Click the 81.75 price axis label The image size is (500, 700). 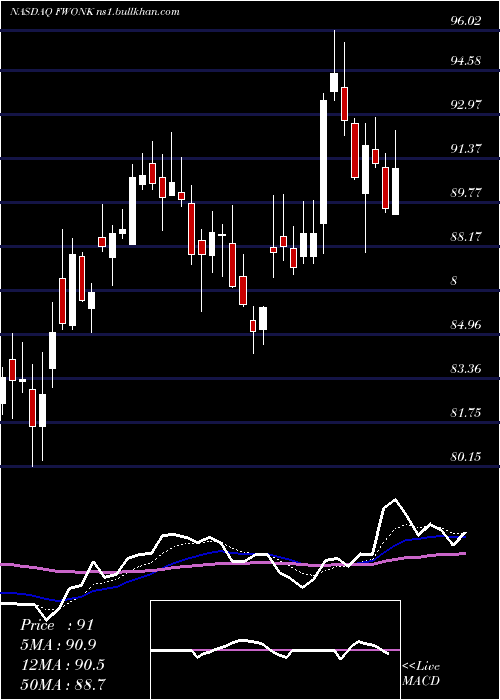(x=466, y=413)
